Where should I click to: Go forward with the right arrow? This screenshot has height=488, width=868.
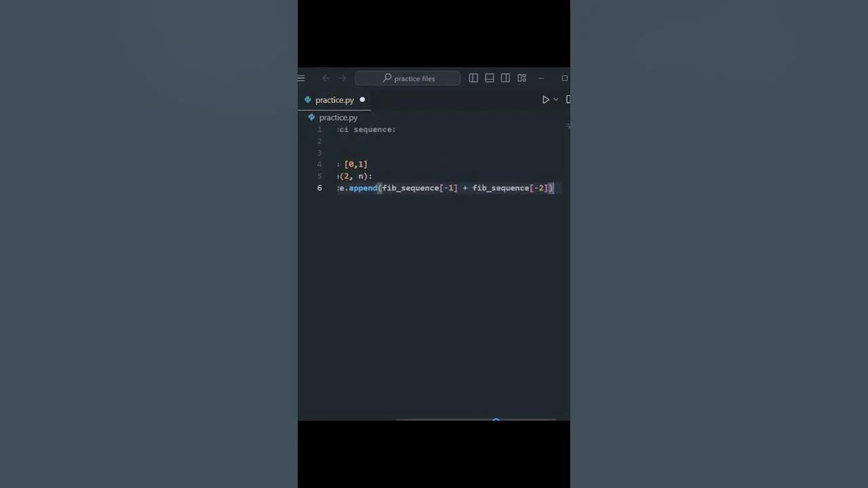pyautogui.click(x=342, y=79)
